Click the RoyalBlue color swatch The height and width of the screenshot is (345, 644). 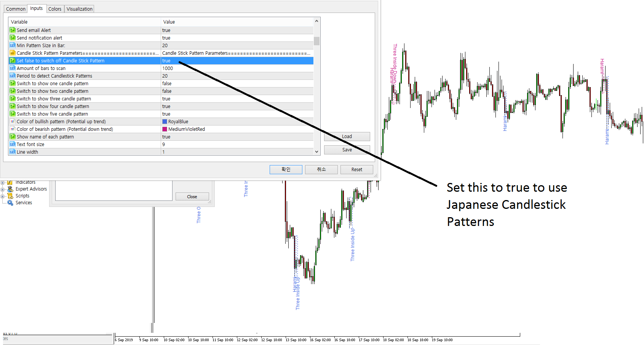point(164,121)
